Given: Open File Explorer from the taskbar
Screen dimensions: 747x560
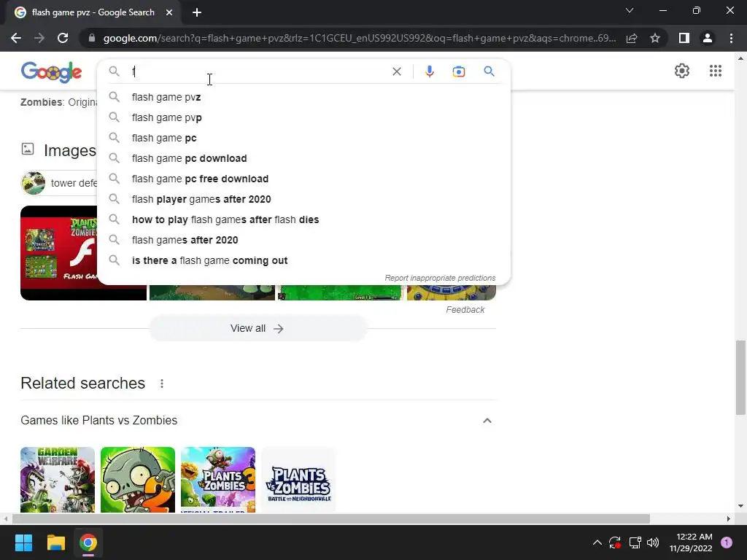Looking at the screenshot, I should (55, 542).
